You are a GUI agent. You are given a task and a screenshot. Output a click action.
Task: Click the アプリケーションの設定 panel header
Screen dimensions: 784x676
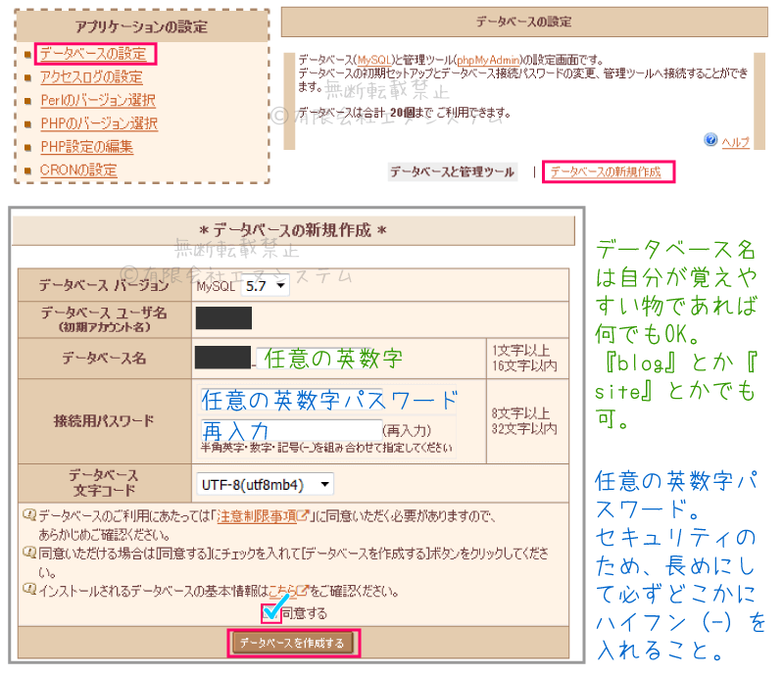[141, 26]
